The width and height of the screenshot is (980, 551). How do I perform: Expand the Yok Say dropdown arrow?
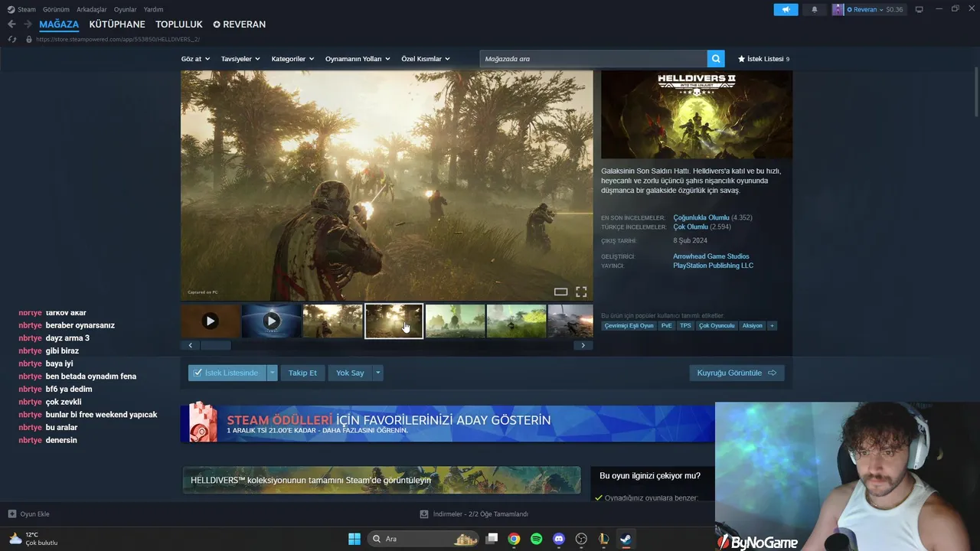click(377, 373)
